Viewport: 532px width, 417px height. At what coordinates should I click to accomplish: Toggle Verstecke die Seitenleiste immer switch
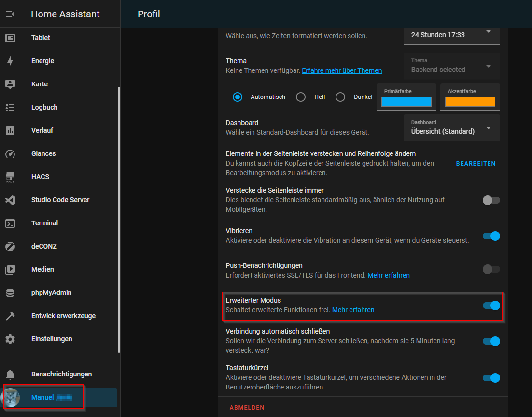(491, 200)
